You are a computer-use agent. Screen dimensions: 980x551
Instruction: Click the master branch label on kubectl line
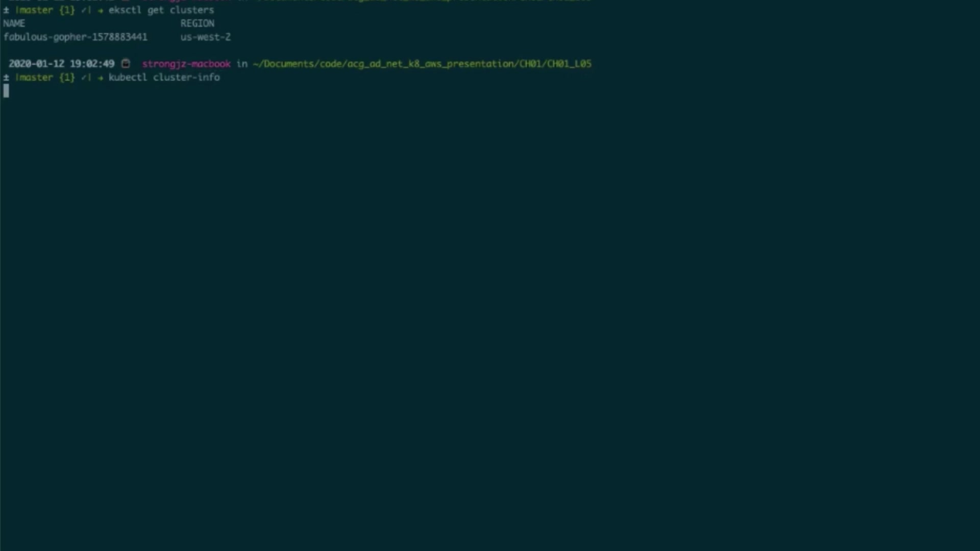pyautogui.click(x=35, y=78)
